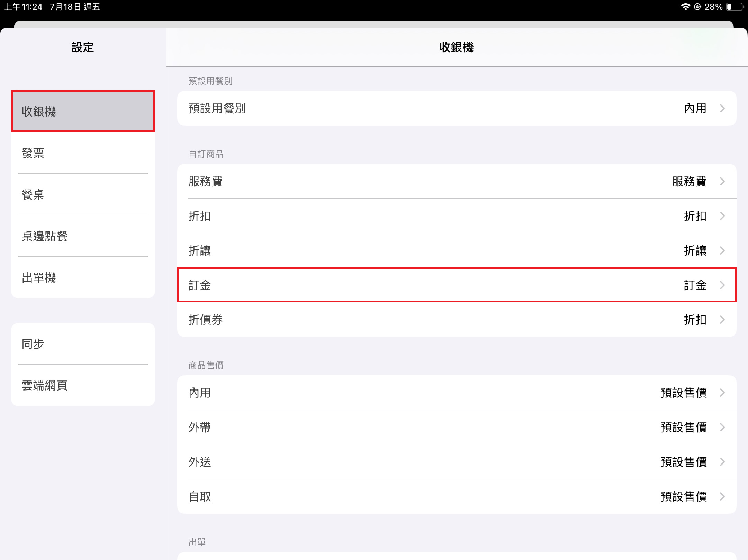This screenshot has height=560, width=748.
Task: Tap the 訂金 row chevron
Action: 722,285
